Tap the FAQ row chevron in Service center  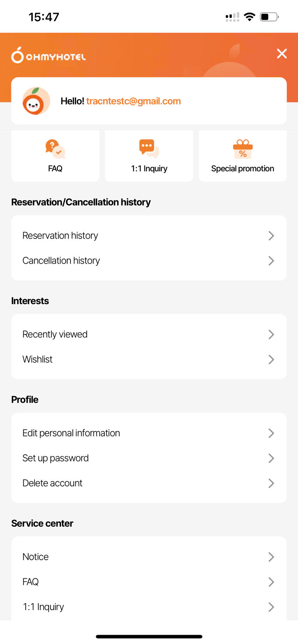pyautogui.click(x=271, y=582)
